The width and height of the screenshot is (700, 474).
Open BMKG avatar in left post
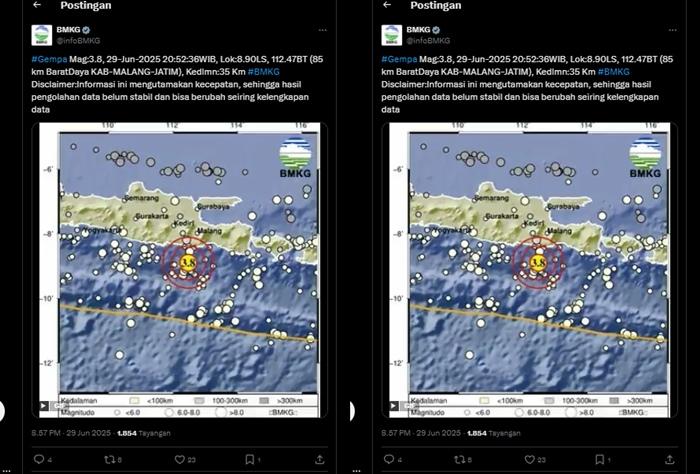[x=42, y=35]
